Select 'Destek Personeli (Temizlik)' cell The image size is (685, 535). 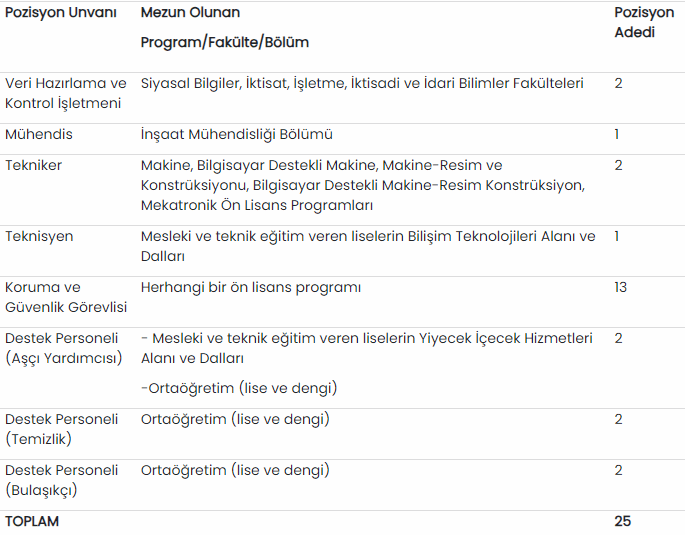[61, 429]
